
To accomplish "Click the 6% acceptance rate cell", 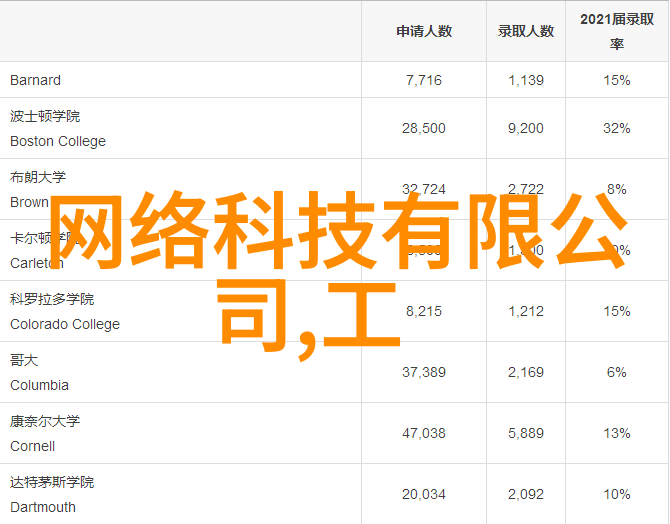I will click(617, 372).
